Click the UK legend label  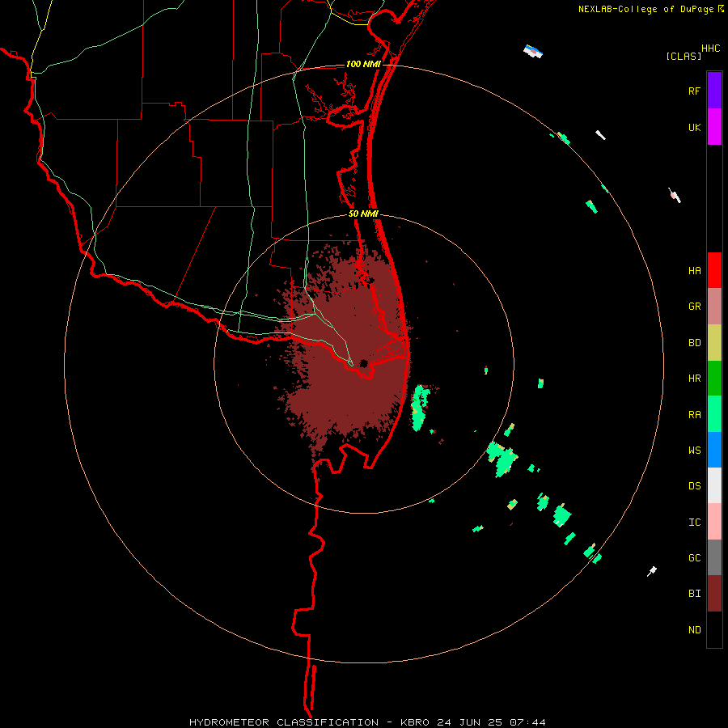pos(694,127)
